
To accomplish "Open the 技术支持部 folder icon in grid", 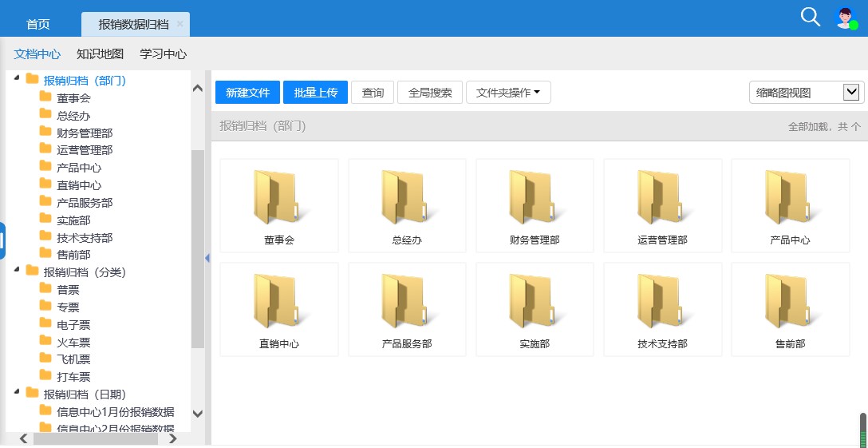I will 661,301.
